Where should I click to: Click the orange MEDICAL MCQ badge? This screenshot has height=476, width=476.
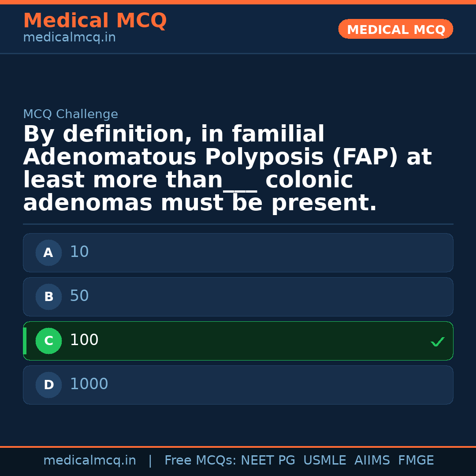click(395, 29)
